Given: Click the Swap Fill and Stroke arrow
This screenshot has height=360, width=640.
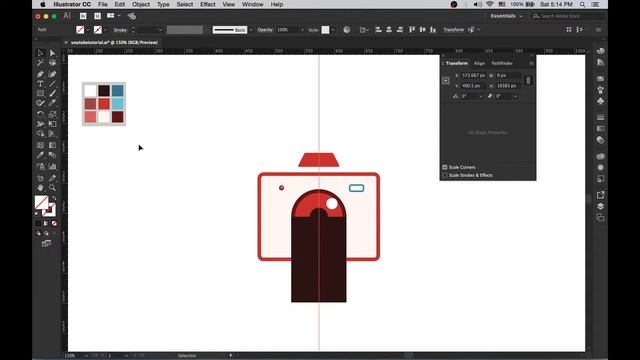Looking at the screenshot, I should pyautogui.click(x=54, y=198).
